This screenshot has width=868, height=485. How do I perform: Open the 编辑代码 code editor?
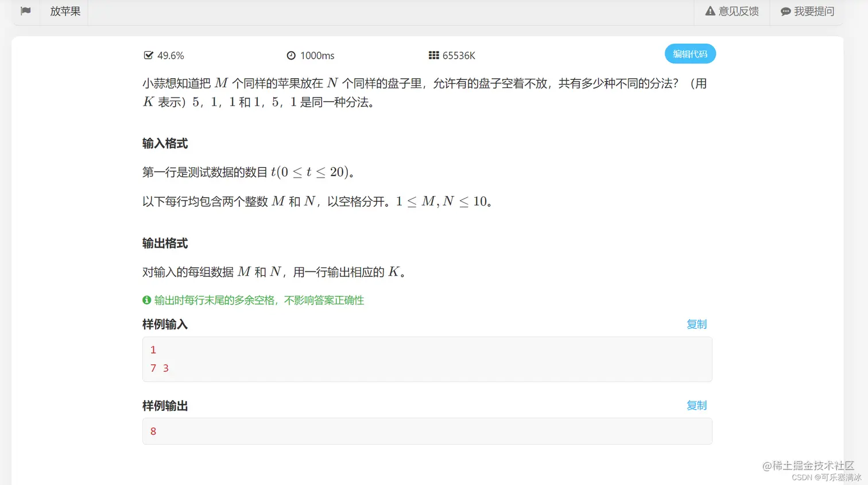tap(690, 53)
